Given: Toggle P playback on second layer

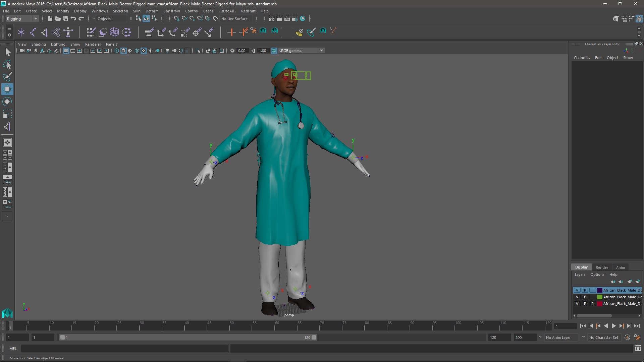Looking at the screenshot, I should [585, 297].
